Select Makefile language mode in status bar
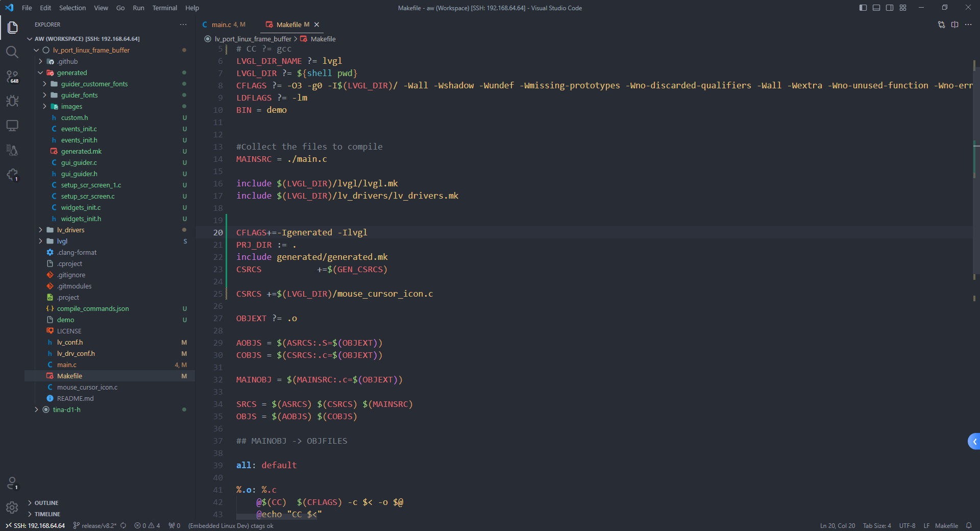 pos(946,525)
